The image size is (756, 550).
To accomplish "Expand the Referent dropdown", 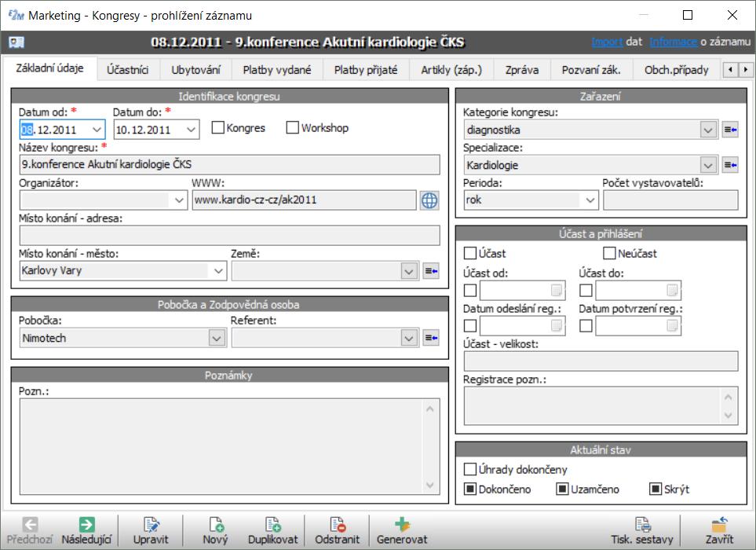I will [409, 338].
